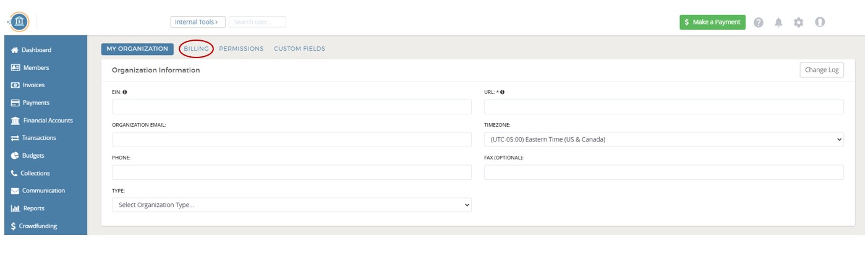The image size is (868, 264).
Task: Open the Change Log button
Action: 822,70
